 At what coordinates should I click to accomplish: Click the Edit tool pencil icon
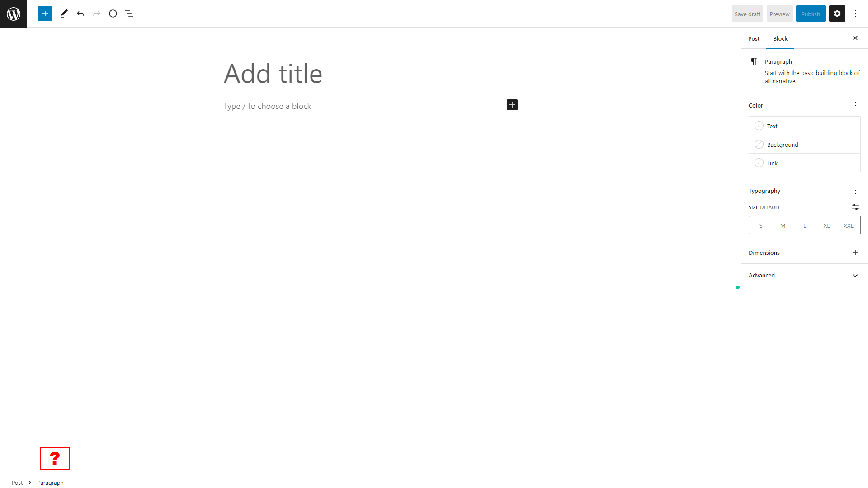pos(64,13)
